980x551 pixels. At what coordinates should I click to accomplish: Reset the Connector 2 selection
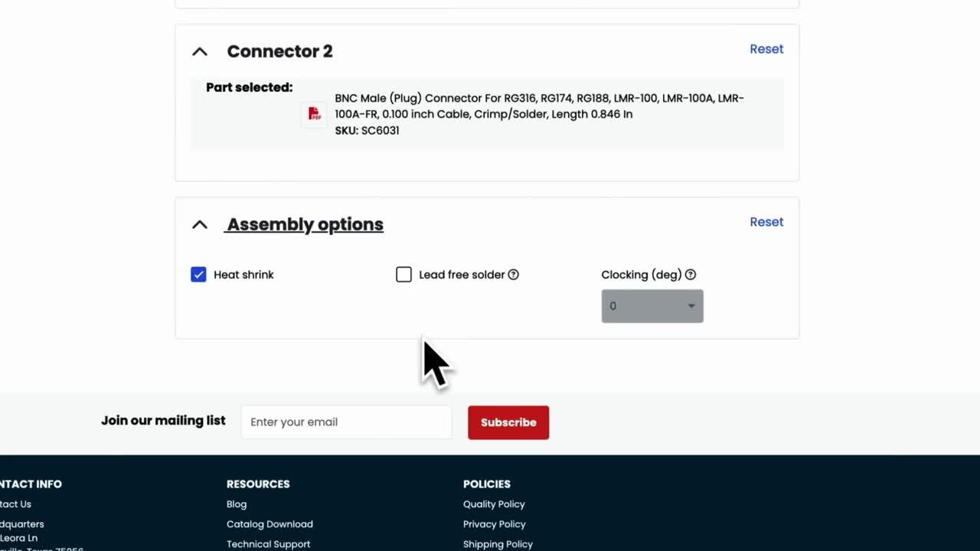(766, 49)
